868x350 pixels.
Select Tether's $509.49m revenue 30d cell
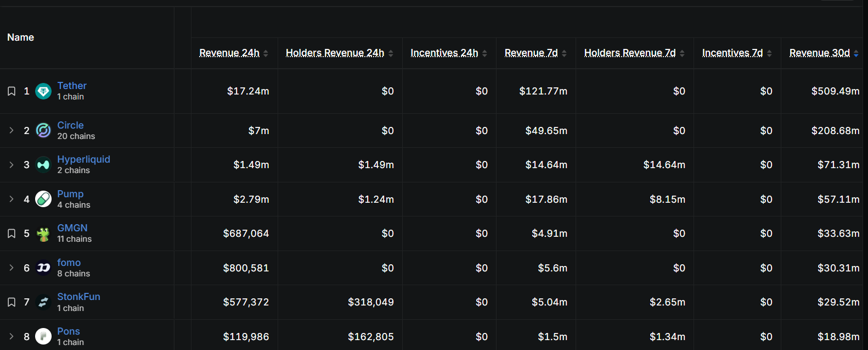pyautogui.click(x=836, y=91)
